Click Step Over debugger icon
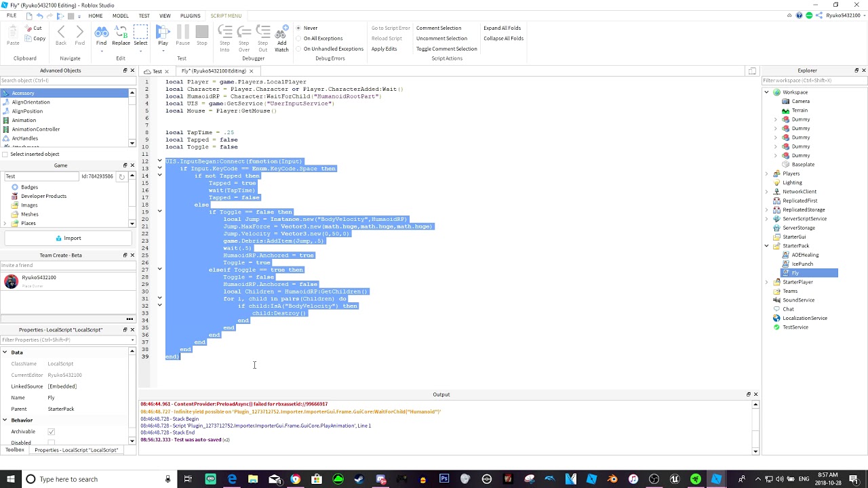The width and height of the screenshot is (868, 488). [x=243, y=38]
